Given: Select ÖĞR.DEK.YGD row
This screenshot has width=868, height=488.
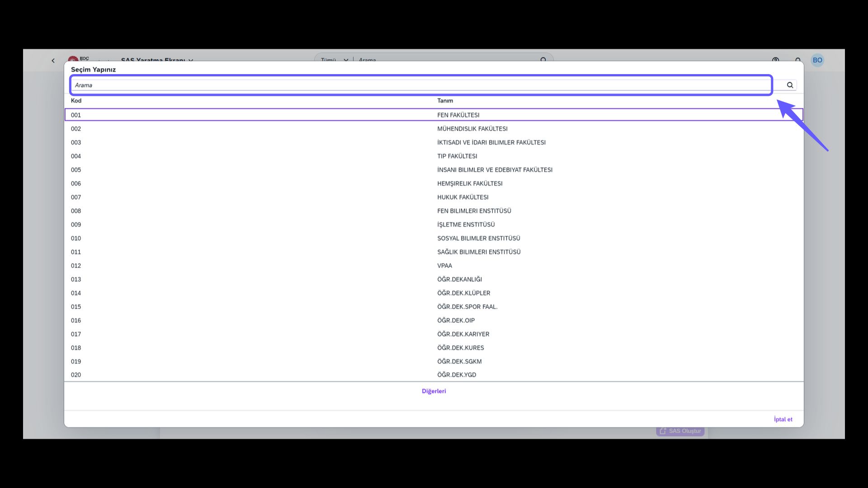Looking at the screenshot, I should [434, 375].
